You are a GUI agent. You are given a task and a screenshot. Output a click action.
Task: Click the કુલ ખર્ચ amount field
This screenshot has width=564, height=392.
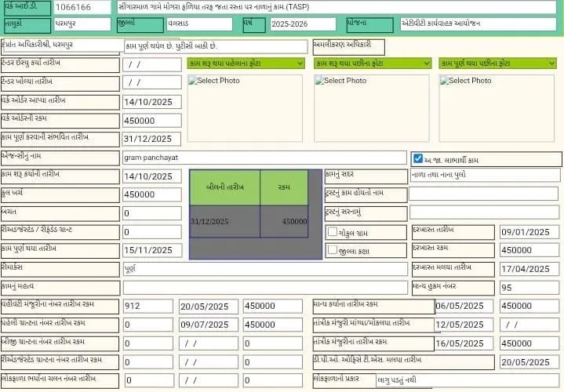(152, 194)
